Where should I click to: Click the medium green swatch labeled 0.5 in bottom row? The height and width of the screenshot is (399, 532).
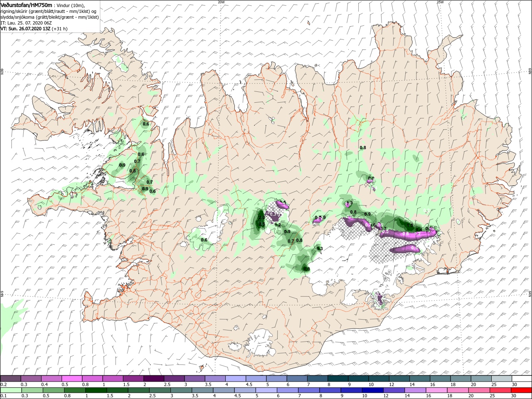[x=53, y=390]
